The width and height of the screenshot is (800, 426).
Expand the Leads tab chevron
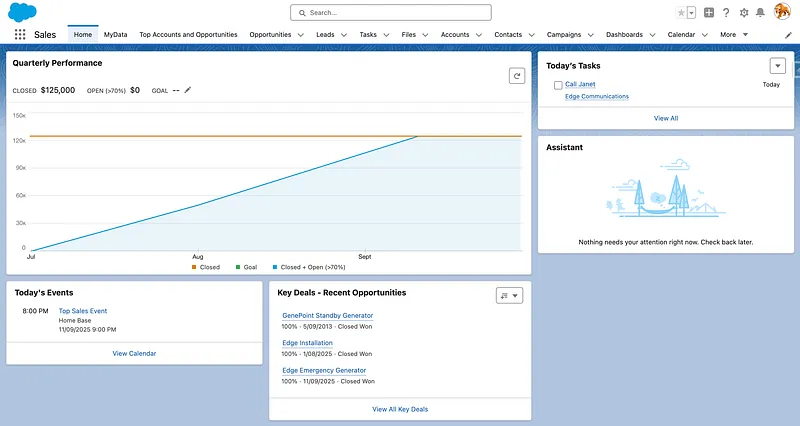pyautogui.click(x=344, y=35)
